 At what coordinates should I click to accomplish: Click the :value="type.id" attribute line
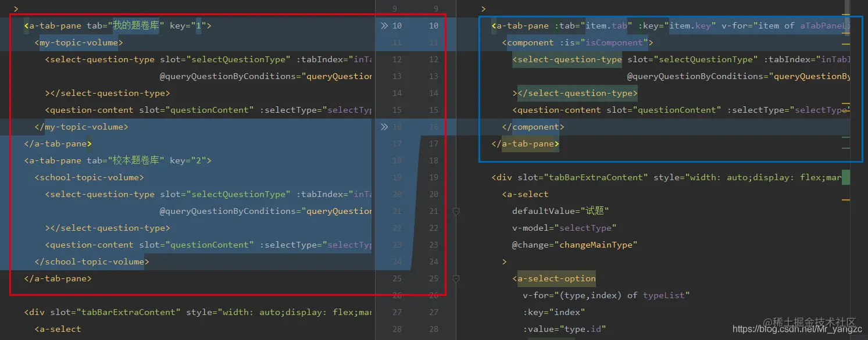[x=565, y=329]
